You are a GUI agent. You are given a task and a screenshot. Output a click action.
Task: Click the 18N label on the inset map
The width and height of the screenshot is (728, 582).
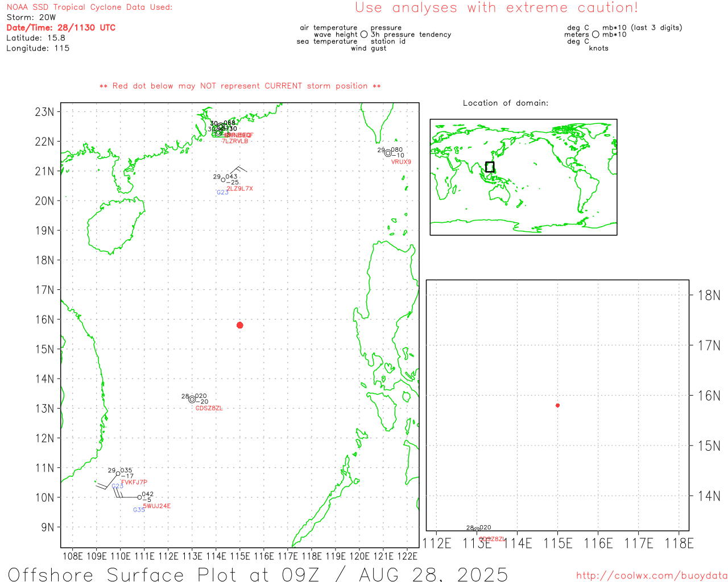(709, 295)
